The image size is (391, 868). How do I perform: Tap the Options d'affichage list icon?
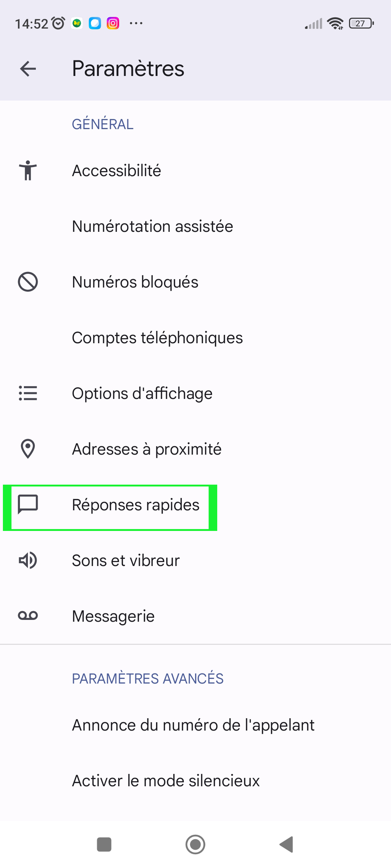pyautogui.click(x=28, y=393)
